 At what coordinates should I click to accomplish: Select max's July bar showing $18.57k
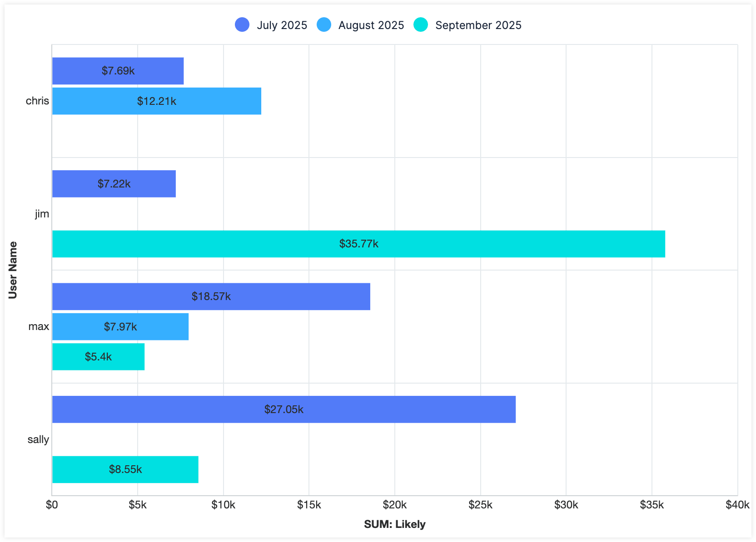(211, 296)
